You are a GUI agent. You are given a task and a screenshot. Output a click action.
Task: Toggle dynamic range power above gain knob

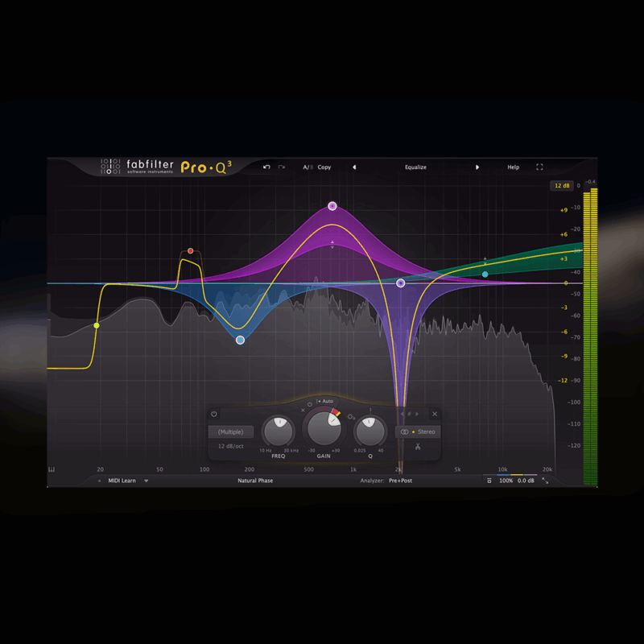click(x=310, y=405)
